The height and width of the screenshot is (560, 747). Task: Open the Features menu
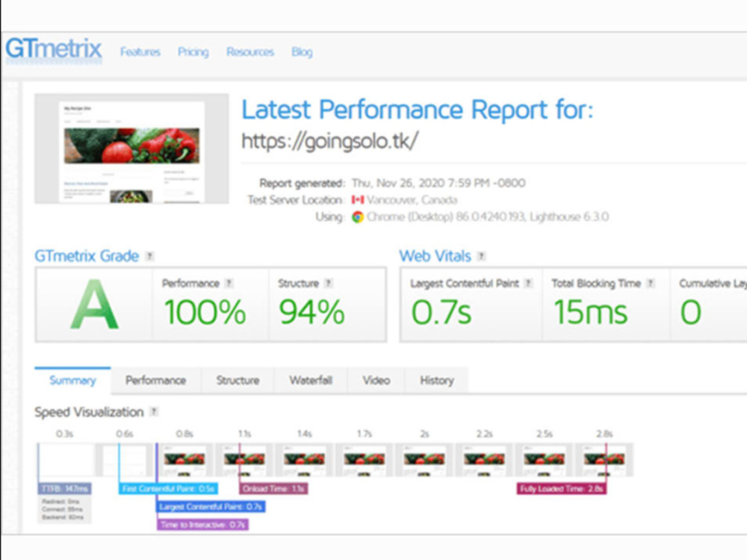click(140, 52)
